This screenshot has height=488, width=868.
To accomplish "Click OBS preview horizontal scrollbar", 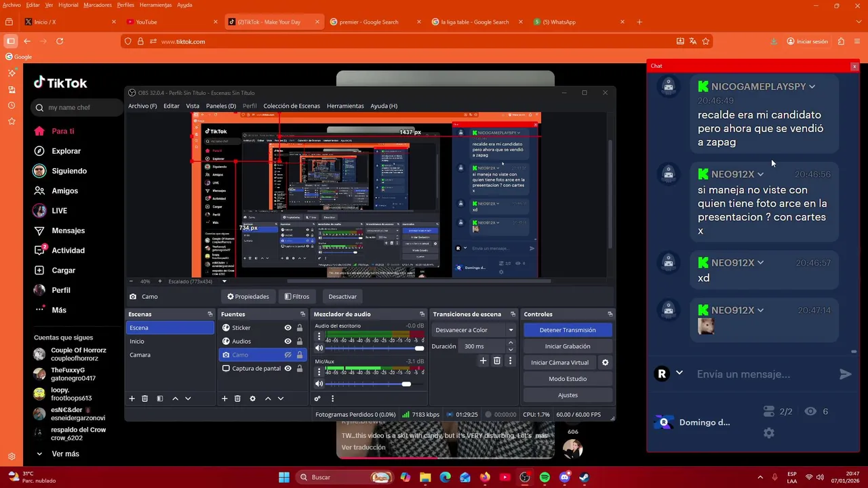I will (x=418, y=281).
